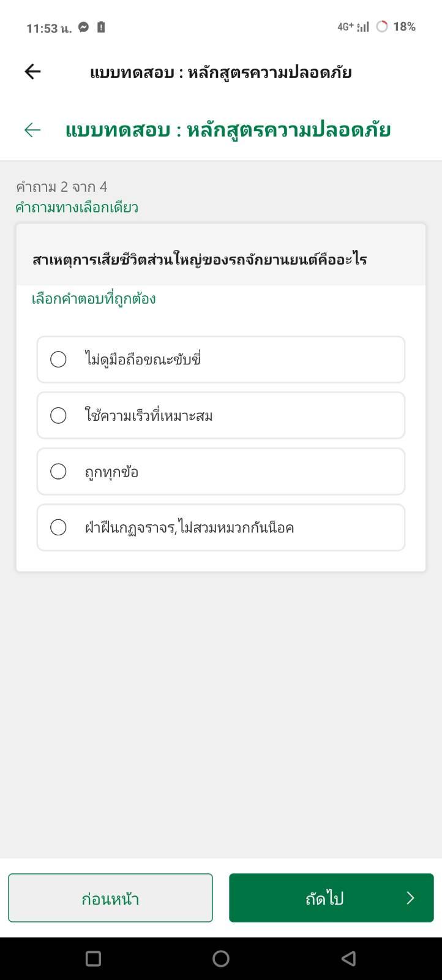Image resolution: width=442 pixels, height=980 pixels.
Task: Tap the chevron arrow on ถัดไป button
Action: coord(410,898)
